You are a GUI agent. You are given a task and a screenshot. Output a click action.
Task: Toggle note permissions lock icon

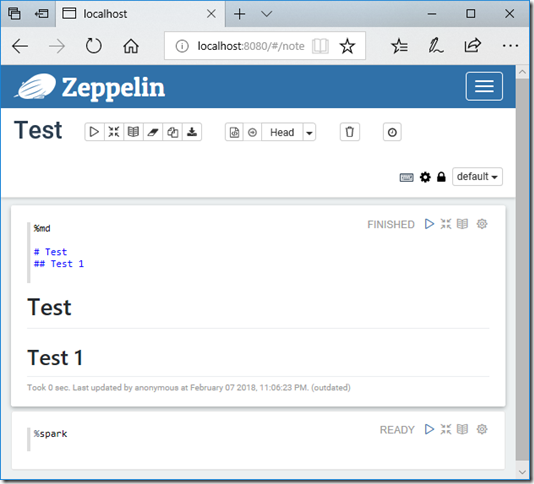pos(441,177)
